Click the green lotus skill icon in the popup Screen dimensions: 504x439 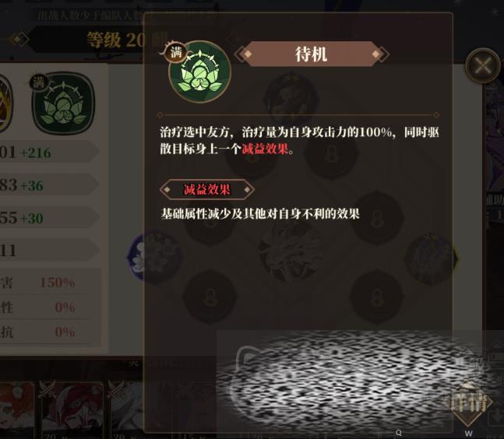coord(199,72)
